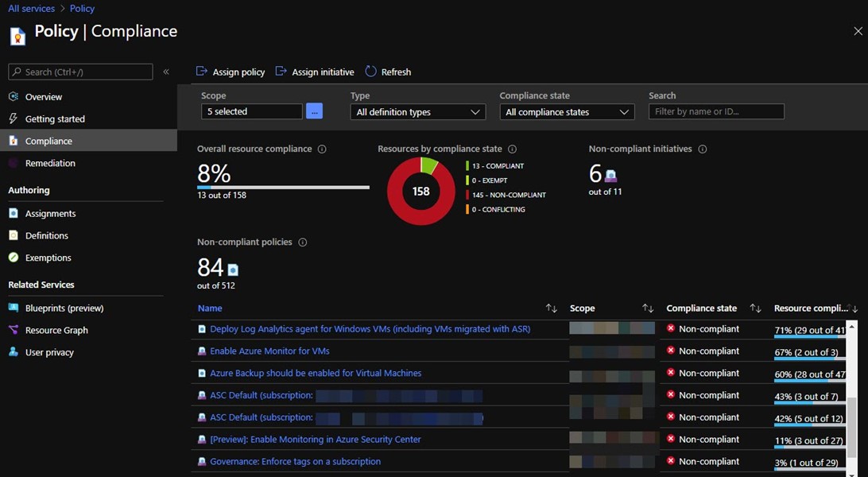Click info icon next to Non-compliant initiatives
The width and height of the screenshot is (868, 477).
coord(702,149)
